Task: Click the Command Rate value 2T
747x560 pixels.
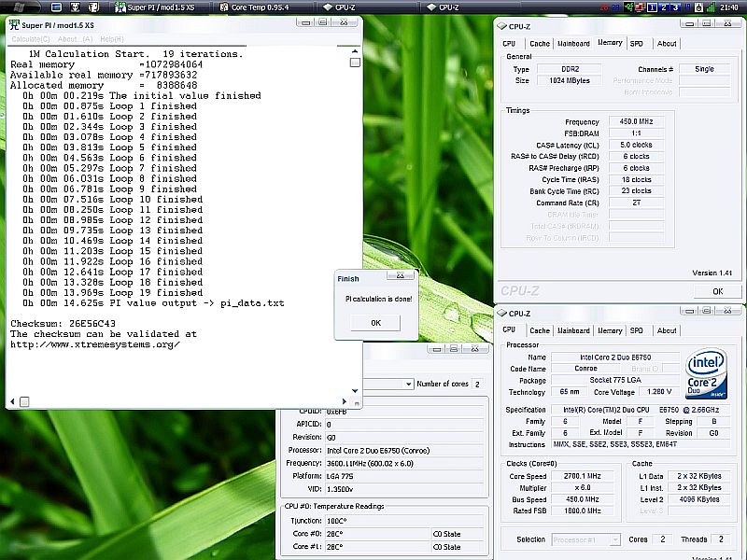Action: point(636,203)
